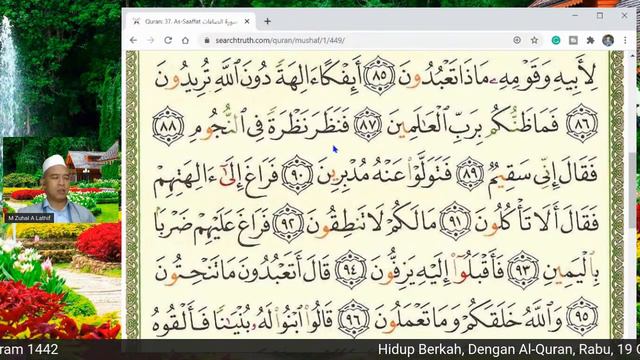Bookmark this page with the star
Screen dimensions: 640x360
tap(534, 40)
